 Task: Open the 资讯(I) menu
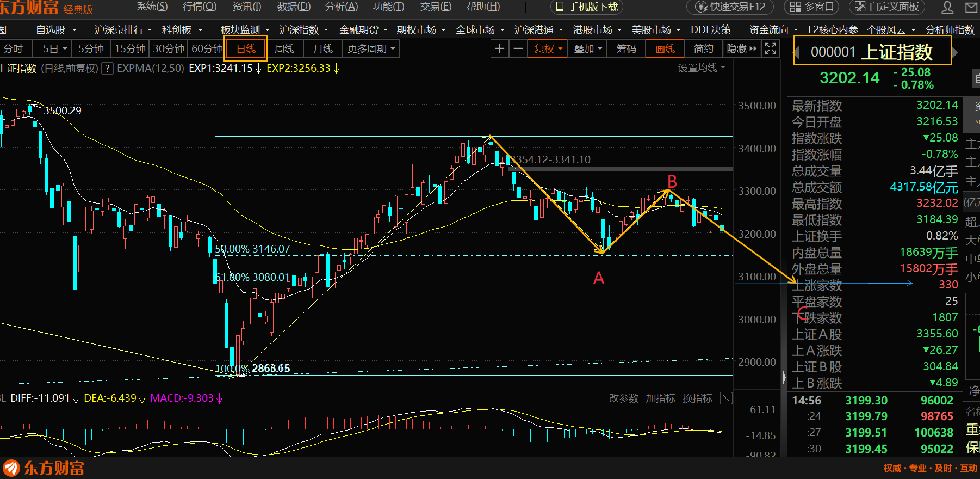click(246, 7)
